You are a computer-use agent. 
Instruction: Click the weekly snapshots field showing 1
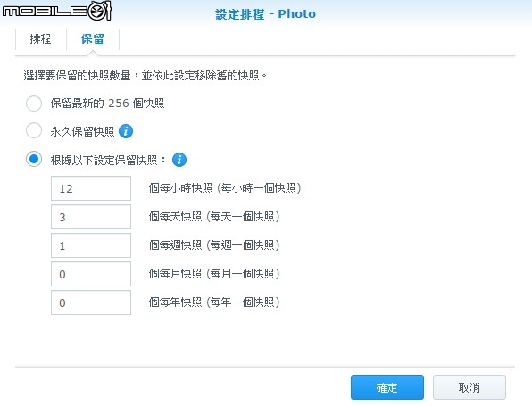91,245
